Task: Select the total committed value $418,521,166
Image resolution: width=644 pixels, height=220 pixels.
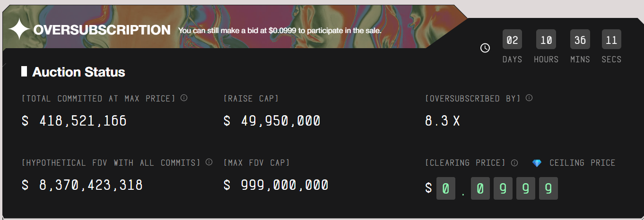Action: (74, 121)
